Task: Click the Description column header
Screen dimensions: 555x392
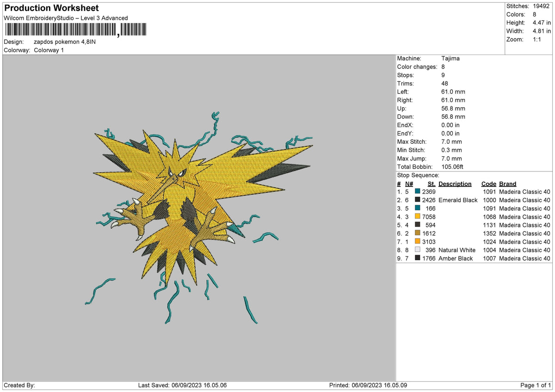Action: [x=455, y=184]
